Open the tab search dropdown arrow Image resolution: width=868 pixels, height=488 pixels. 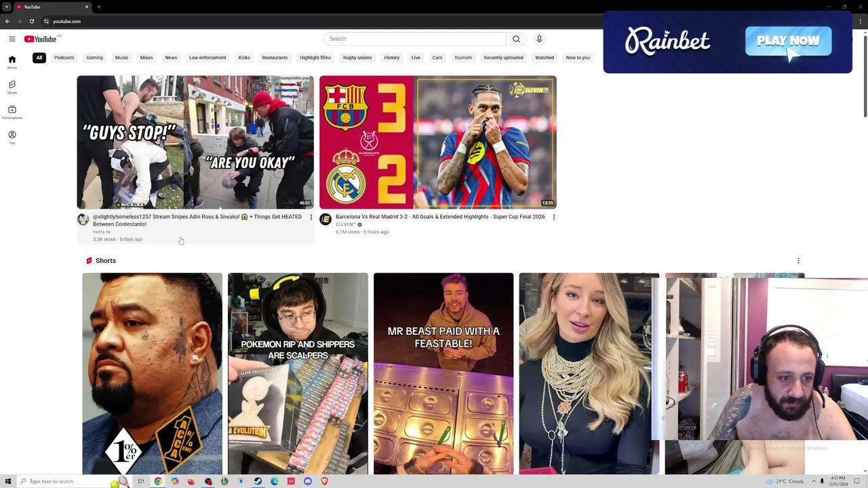[7, 7]
